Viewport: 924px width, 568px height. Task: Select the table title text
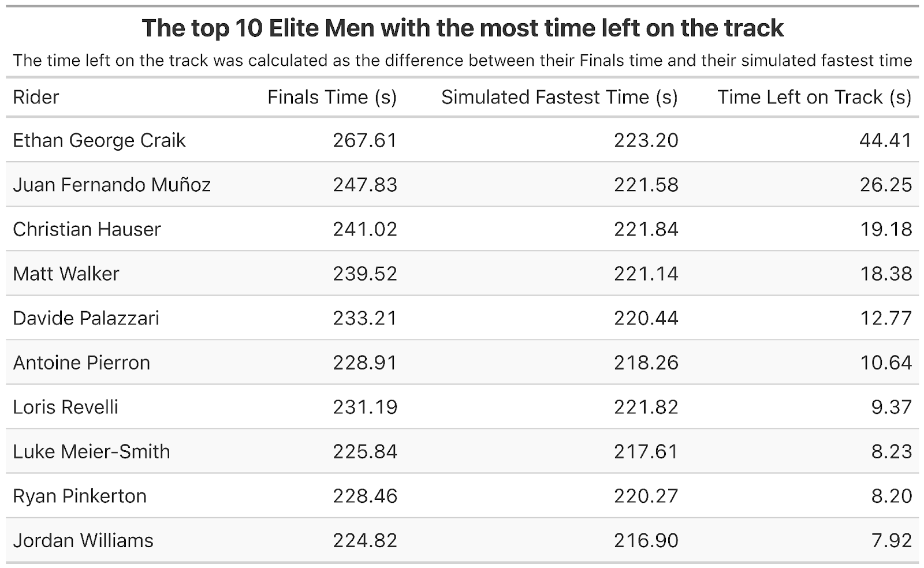[x=463, y=28]
